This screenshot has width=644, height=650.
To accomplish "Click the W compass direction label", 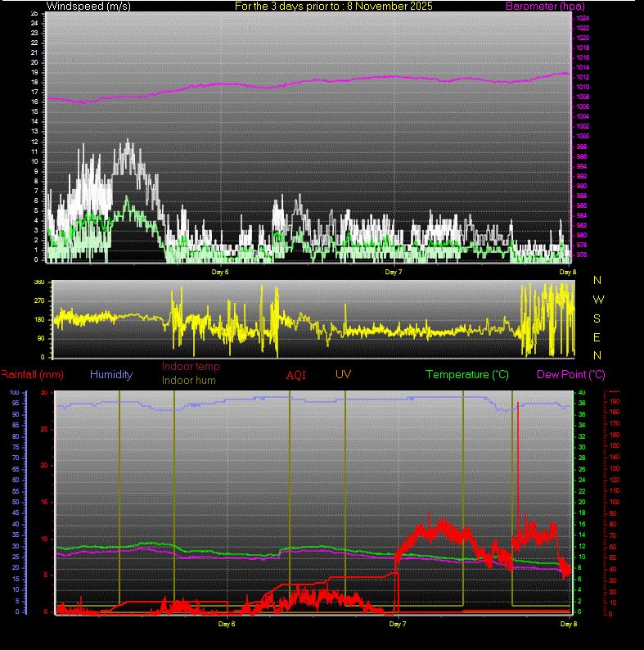I will [597, 300].
